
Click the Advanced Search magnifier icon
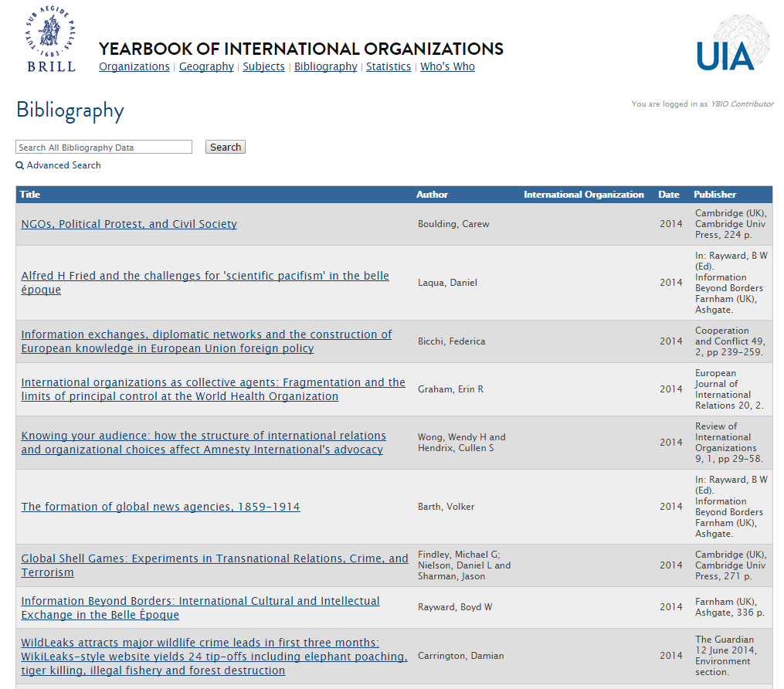tap(19, 165)
